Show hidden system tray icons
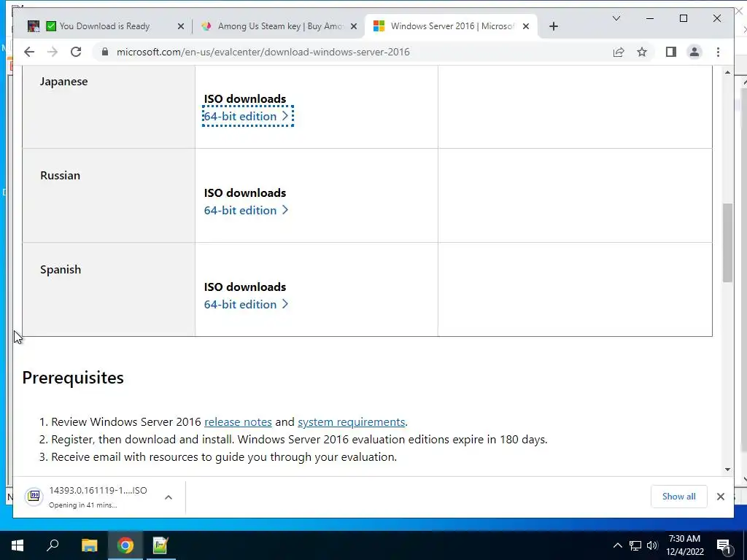Viewport: 747px width, 560px height. click(617, 545)
